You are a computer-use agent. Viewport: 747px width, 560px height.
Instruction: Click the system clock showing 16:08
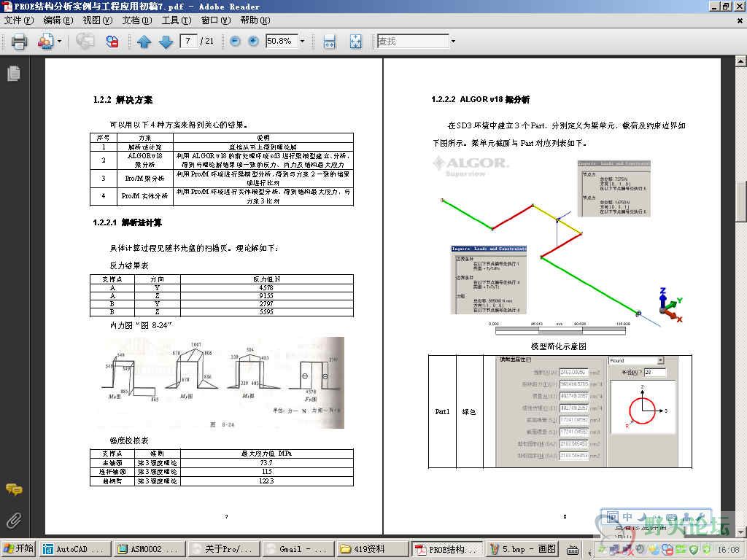click(728, 550)
